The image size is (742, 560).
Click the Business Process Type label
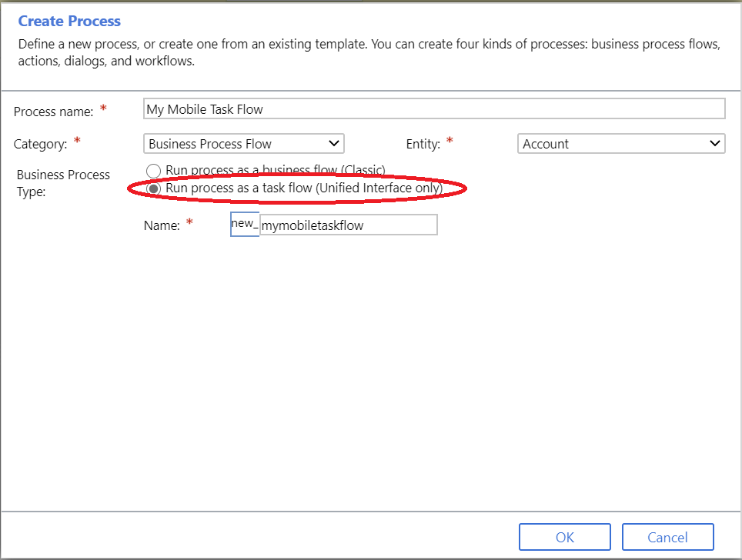click(x=63, y=183)
